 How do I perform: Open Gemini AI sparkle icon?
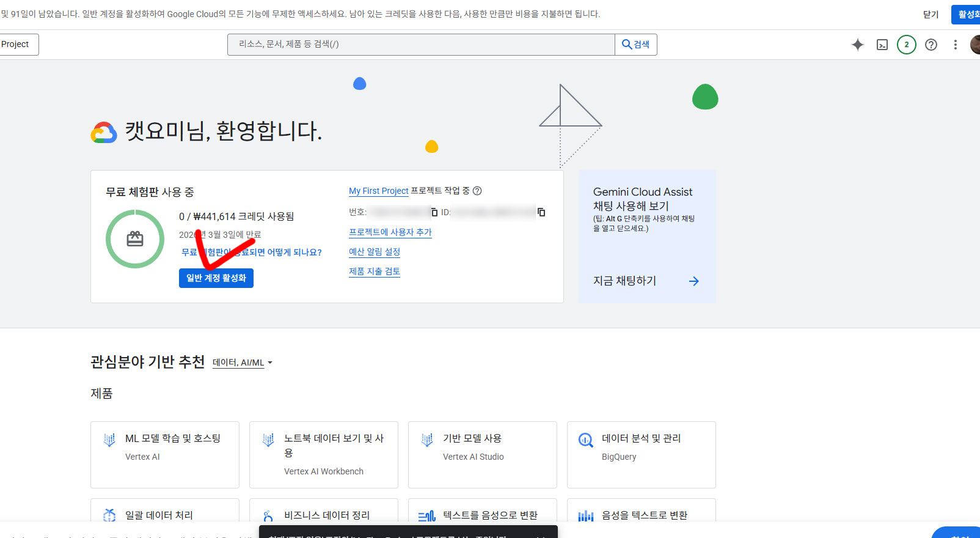(858, 45)
